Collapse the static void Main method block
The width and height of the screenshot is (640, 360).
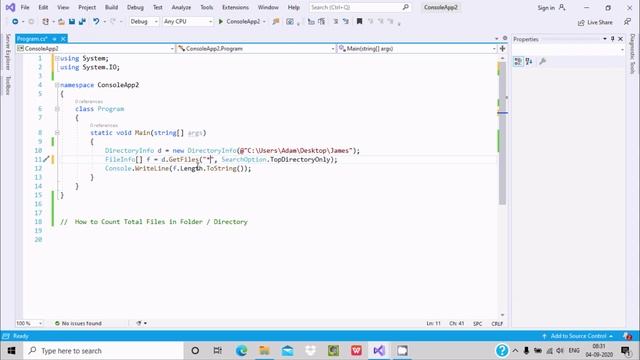pos(57,133)
